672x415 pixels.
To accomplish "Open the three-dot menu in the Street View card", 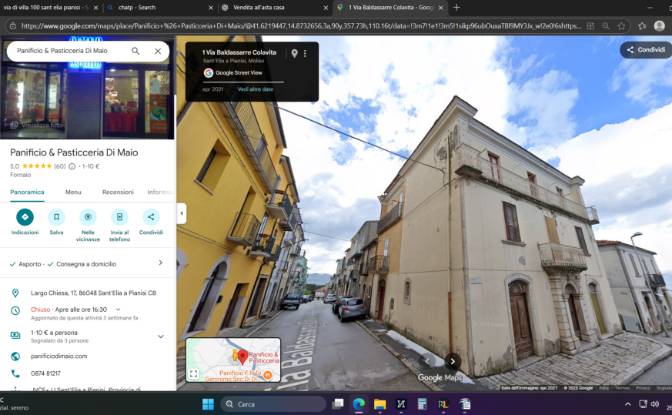I will 305,54.
